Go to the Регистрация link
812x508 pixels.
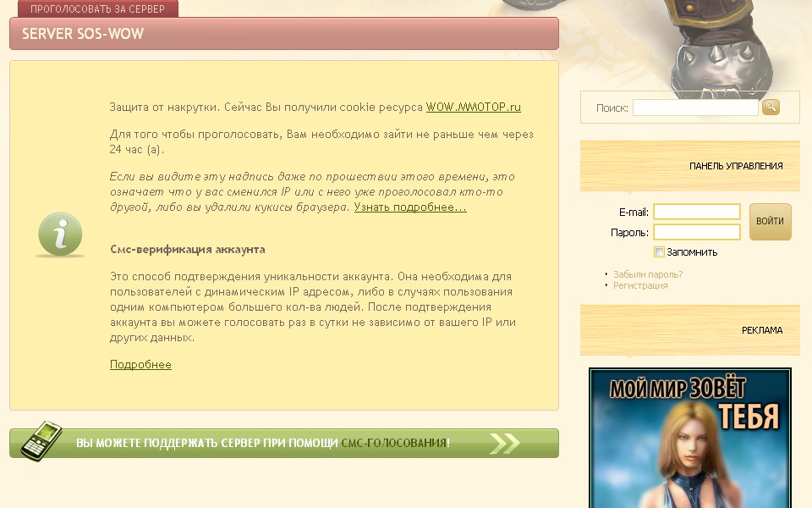coord(640,285)
